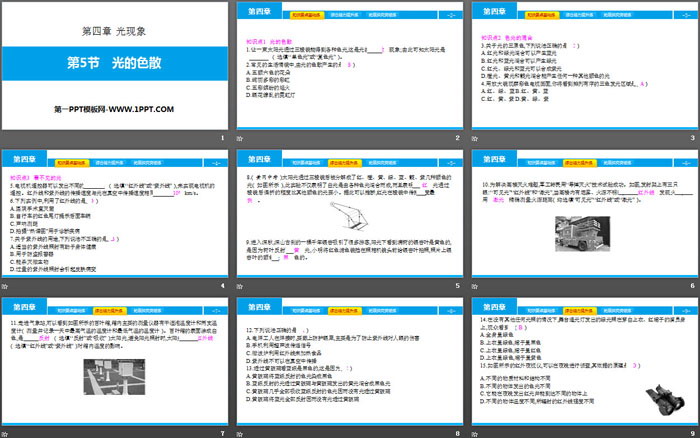Click slide number label '3'
The width and height of the screenshot is (700, 438).
point(692,138)
